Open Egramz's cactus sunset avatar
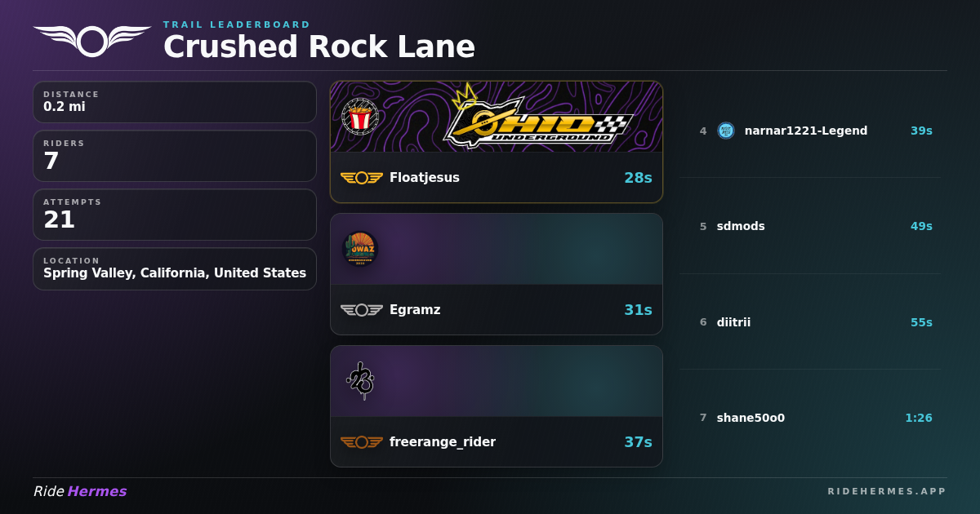This screenshot has height=514, width=980. [360, 249]
